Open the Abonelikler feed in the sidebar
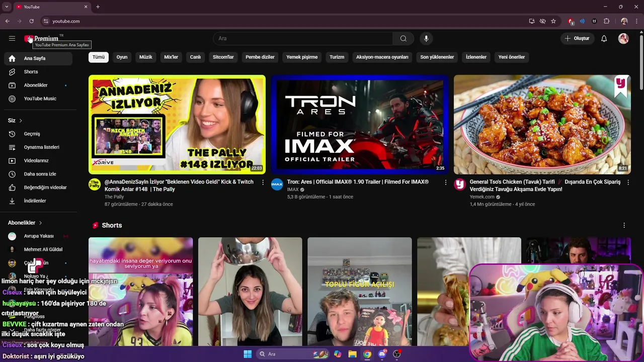Screen dimensions: 644x362 click(x=38, y=85)
